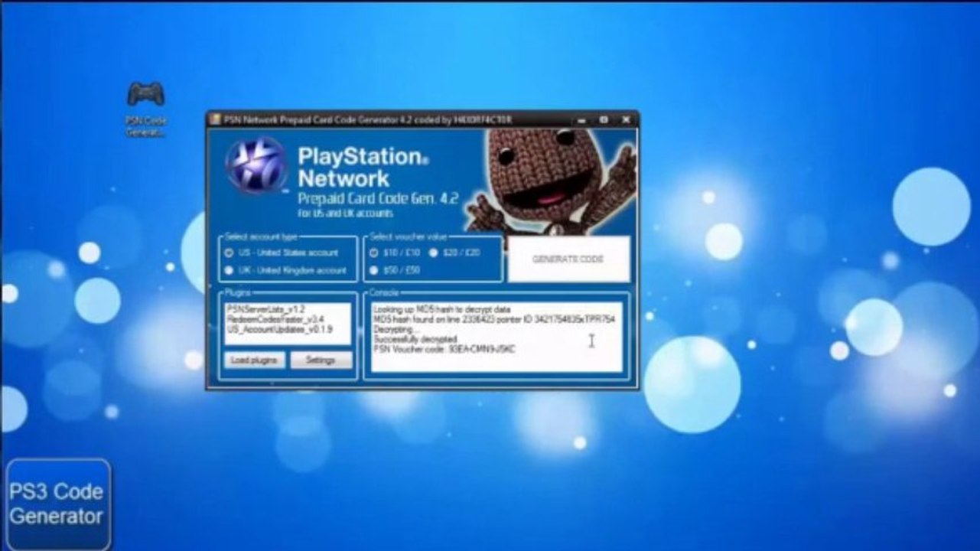Minimize the PSN generator window
This screenshot has width=980, height=551.
pyautogui.click(x=581, y=120)
